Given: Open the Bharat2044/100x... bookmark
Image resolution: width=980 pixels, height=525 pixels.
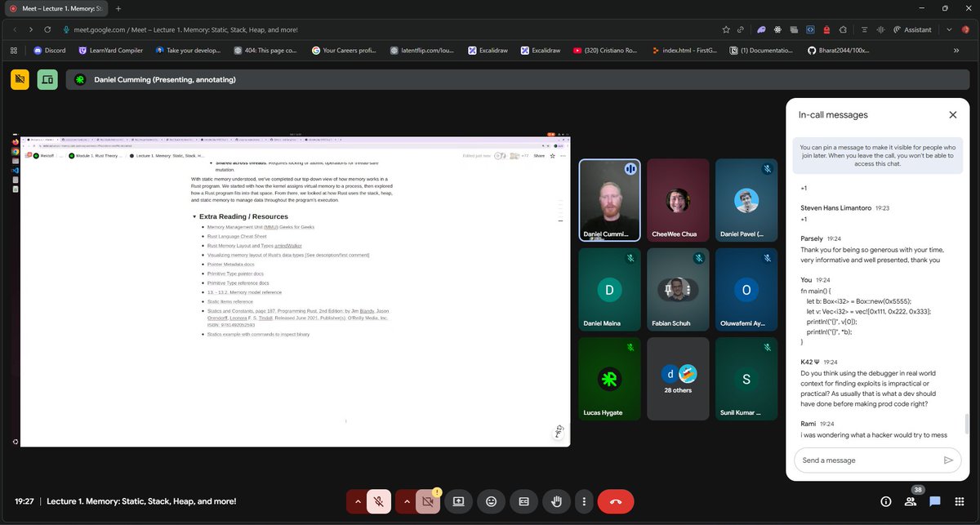Looking at the screenshot, I should 839,50.
